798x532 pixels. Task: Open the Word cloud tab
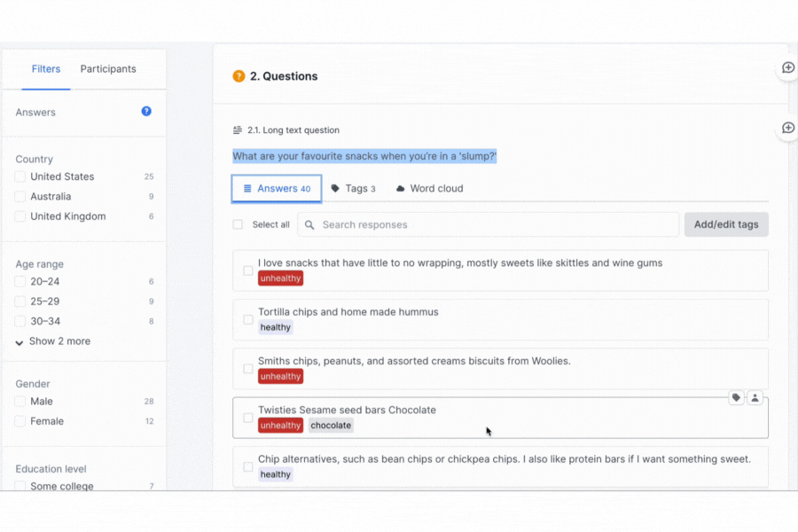pos(429,189)
